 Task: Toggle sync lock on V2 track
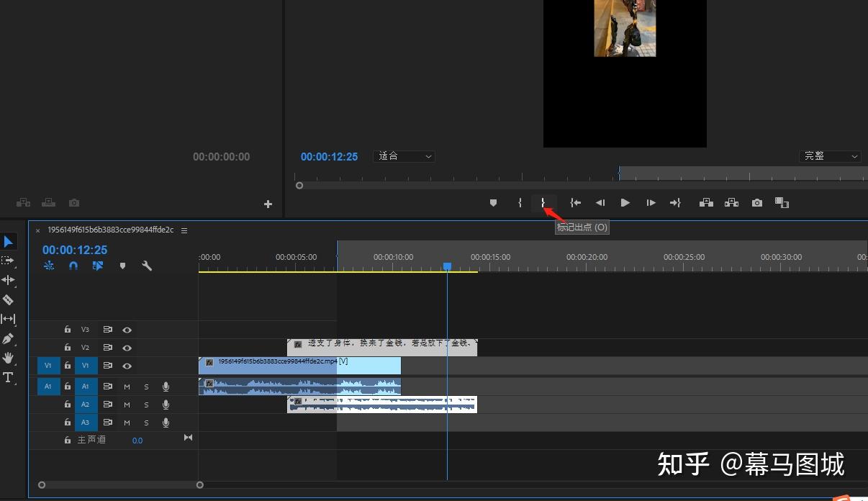click(108, 348)
